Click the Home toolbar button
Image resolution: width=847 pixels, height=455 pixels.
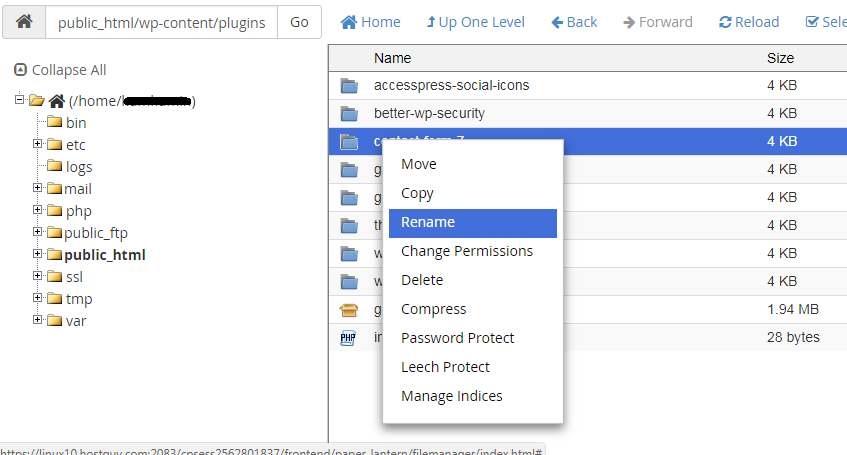(370, 22)
